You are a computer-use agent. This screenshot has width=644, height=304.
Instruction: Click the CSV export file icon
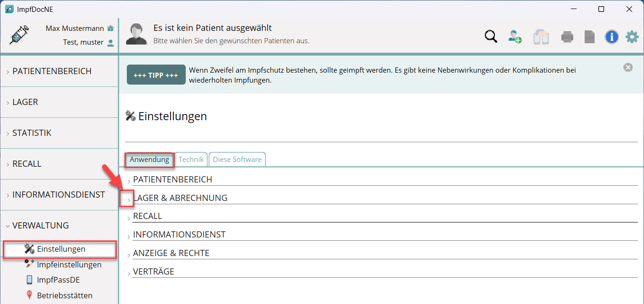(x=589, y=37)
